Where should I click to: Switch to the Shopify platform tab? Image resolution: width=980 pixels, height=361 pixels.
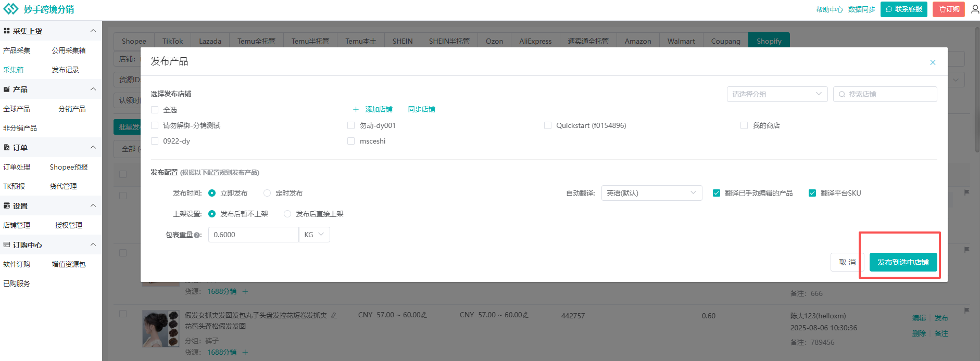click(769, 41)
